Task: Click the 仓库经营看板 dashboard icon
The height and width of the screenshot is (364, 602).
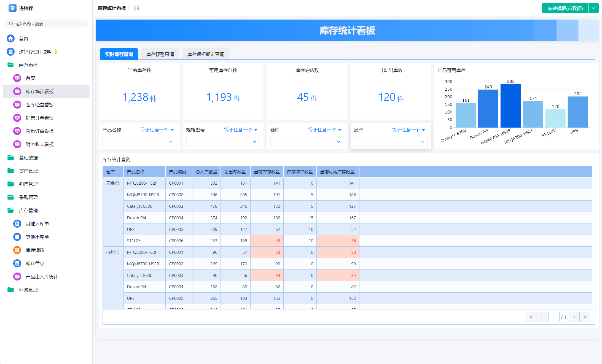Action: click(x=17, y=105)
